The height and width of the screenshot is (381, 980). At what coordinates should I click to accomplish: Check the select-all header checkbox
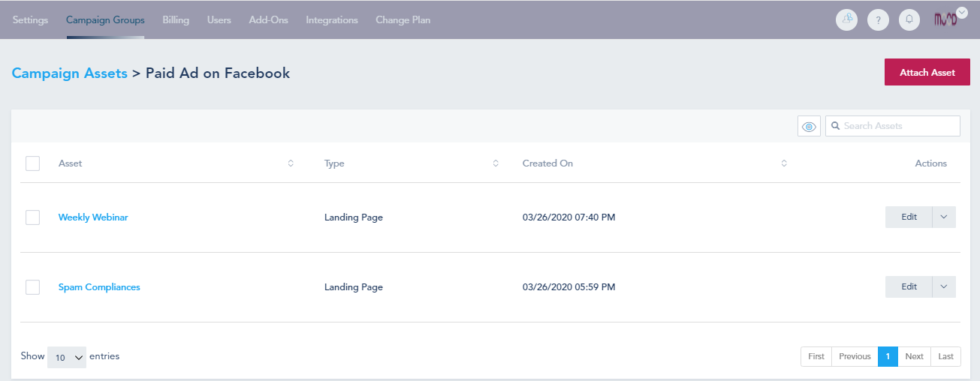[32, 163]
